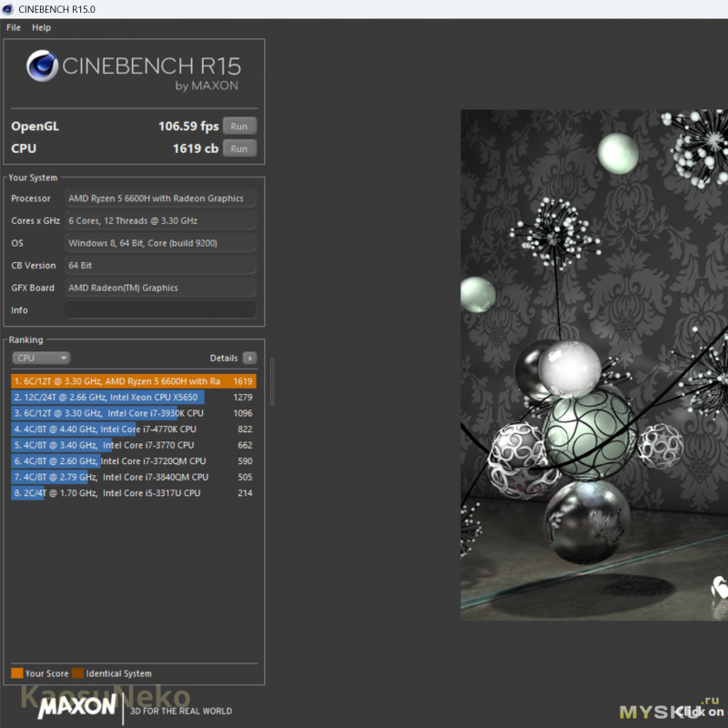Click the rendered scene preview image
Image resolution: width=728 pixels, height=728 pixels.
pos(594,365)
